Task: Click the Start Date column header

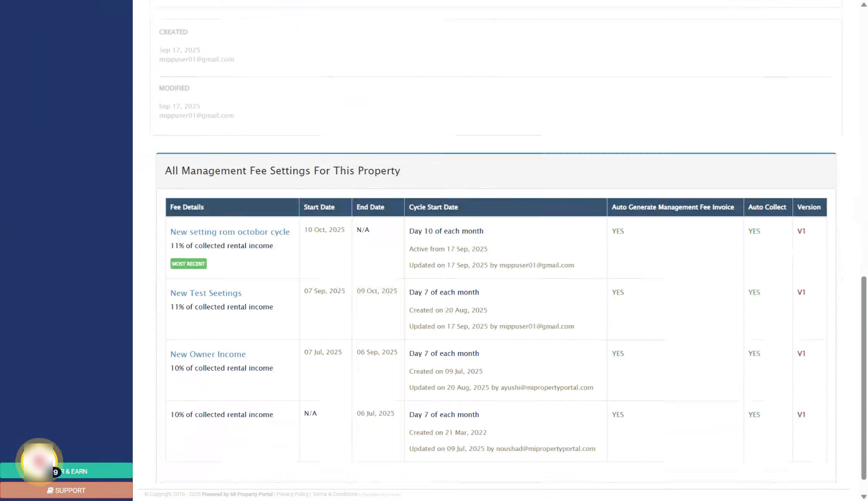Action: tap(319, 207)
